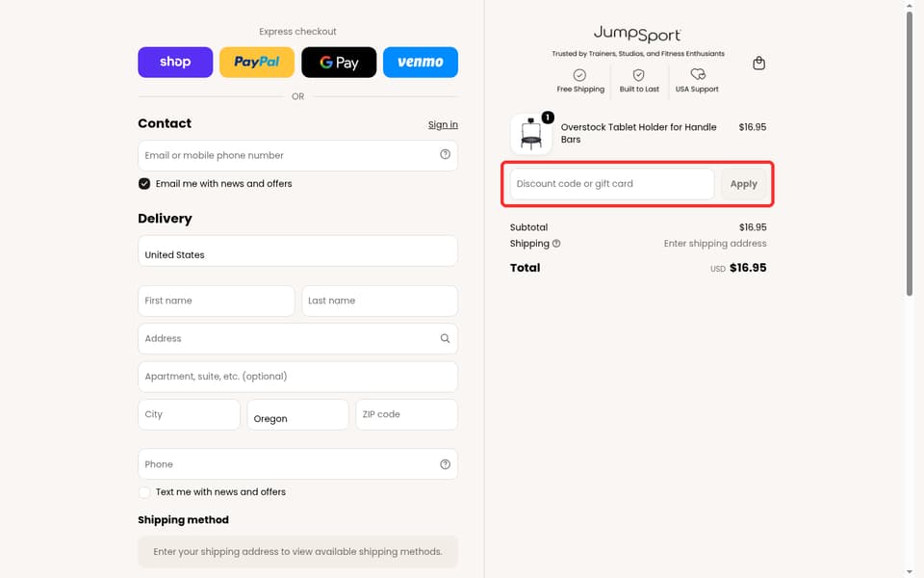Click the page vertical scrollbar

click(910, 153)
